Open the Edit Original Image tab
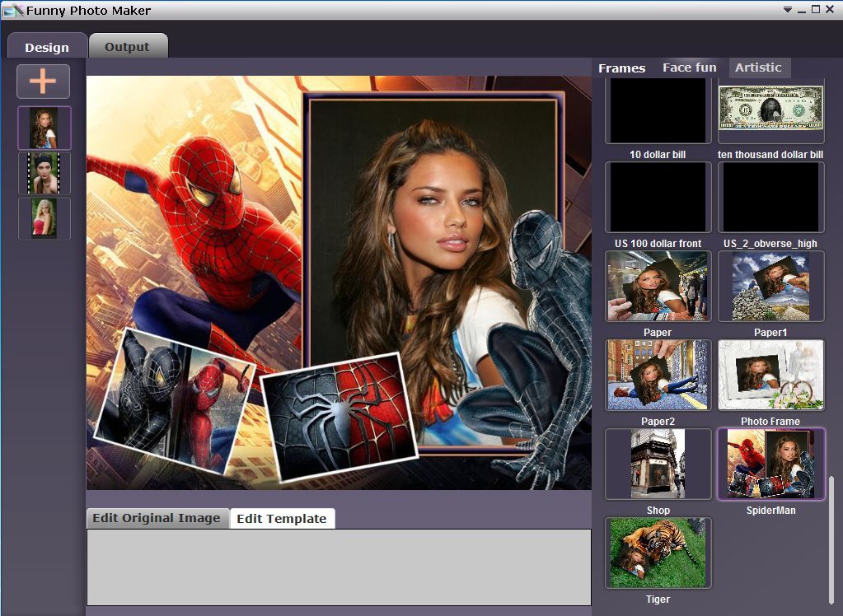The height and width of the screenshot is (616, 843). [157, 518]
